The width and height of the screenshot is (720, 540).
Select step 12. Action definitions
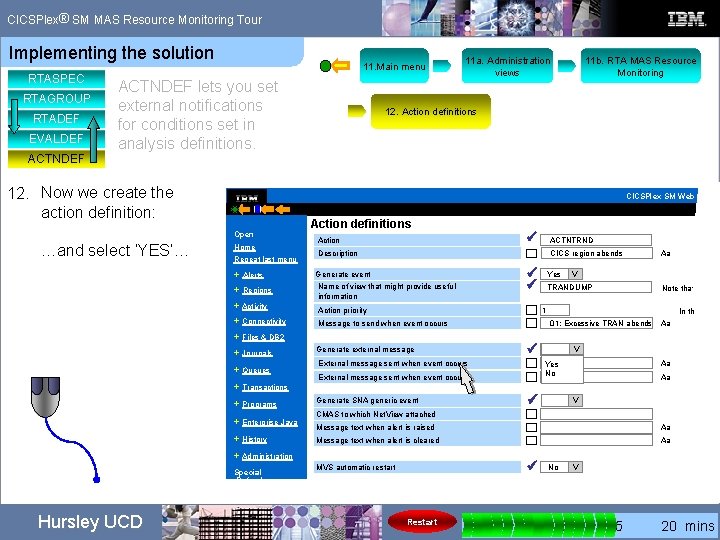coord(431,112)
